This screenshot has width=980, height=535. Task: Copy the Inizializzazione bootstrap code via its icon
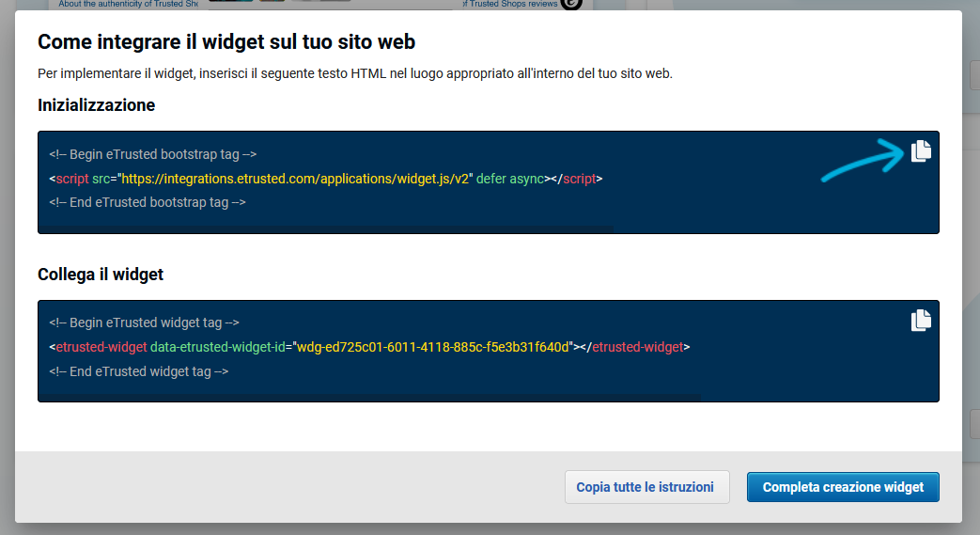tap(921, 151)
